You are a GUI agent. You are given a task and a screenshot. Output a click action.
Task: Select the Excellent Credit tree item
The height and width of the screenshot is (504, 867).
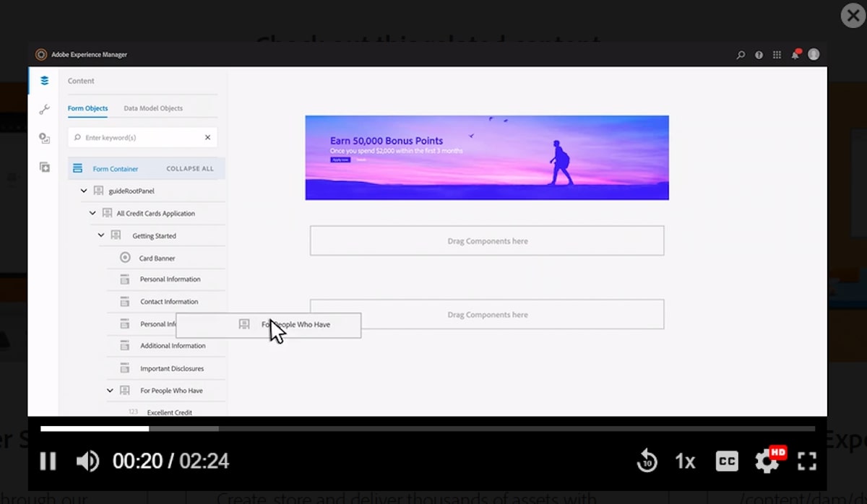(169, 412)
